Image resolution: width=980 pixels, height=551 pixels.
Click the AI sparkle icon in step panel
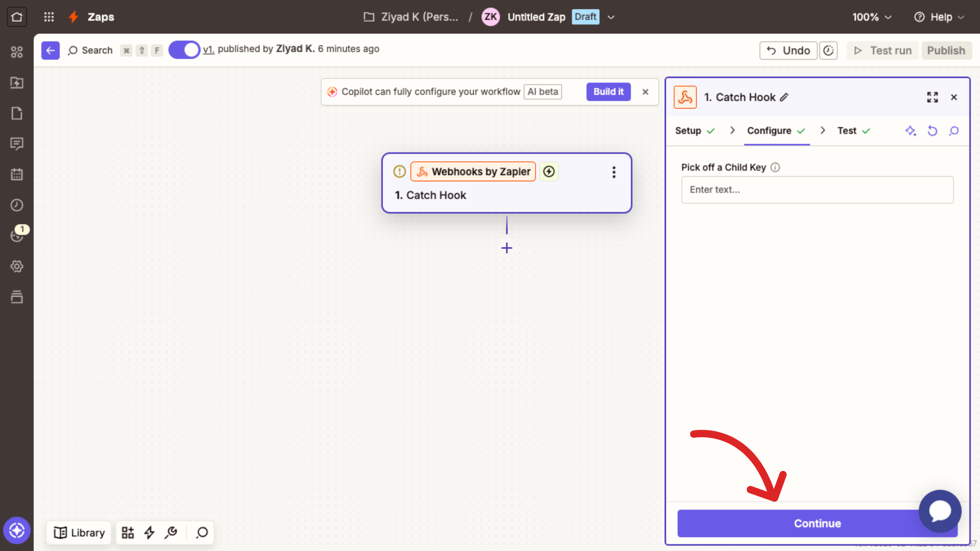click(x=911, y=131)
